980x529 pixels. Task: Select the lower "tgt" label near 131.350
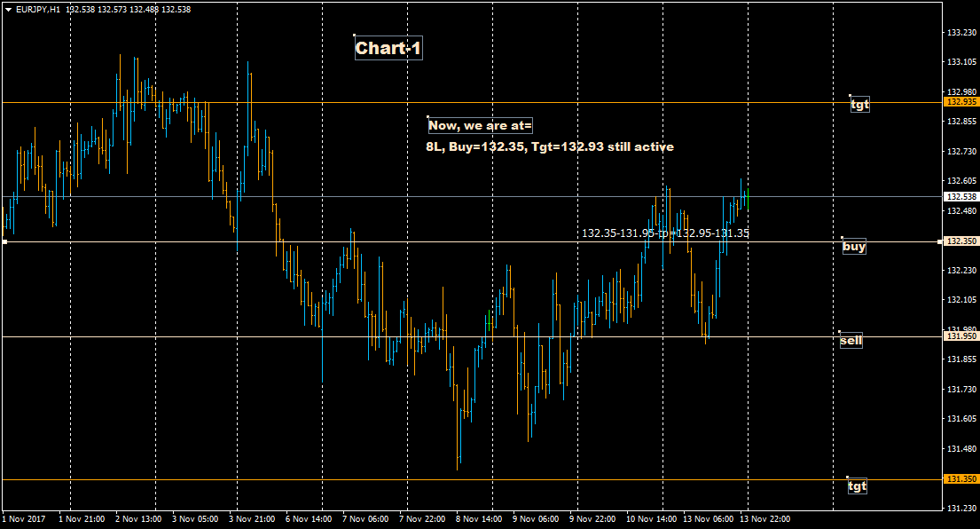coord(857,486)
